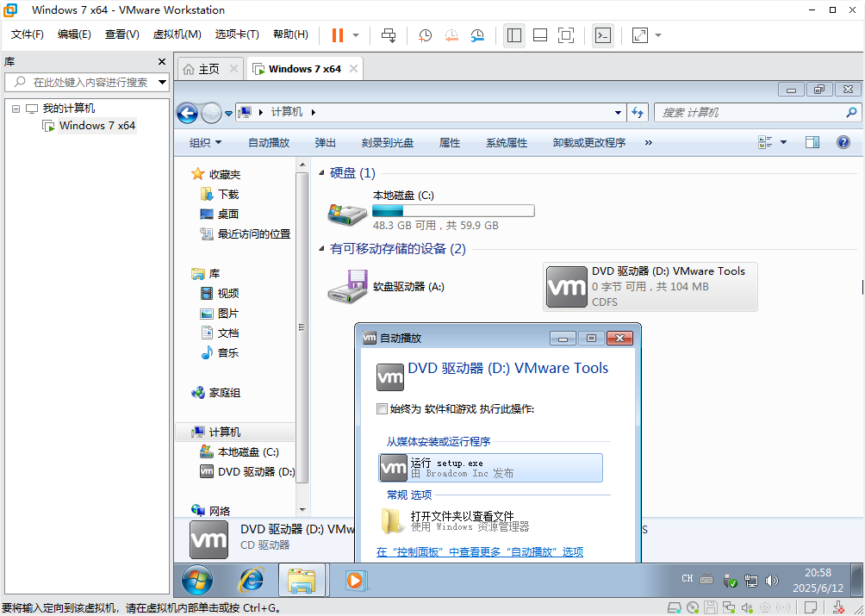The image size is (865, 616).
Task: Click the stretch guest display icon
Action: tap(640, 35)
